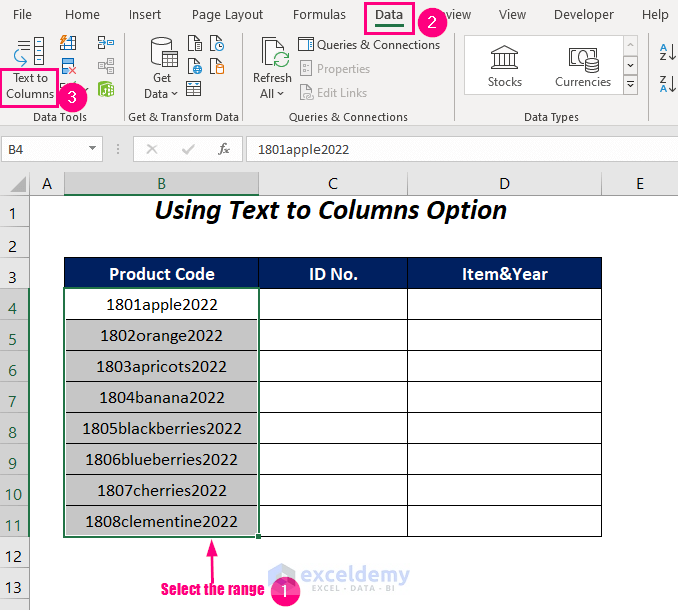Switch to the Home tab

pos(82,15)
